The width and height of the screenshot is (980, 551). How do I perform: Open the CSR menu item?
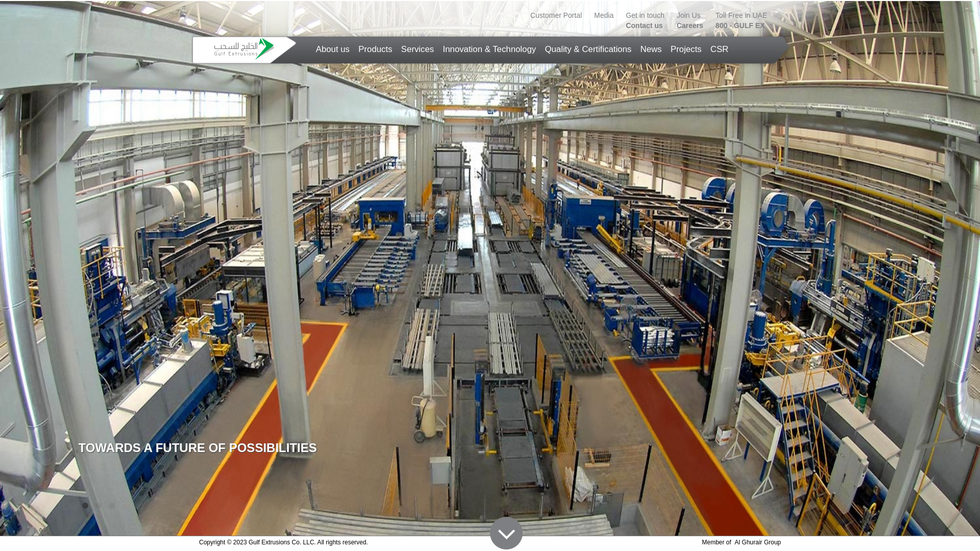coord(719,49)
